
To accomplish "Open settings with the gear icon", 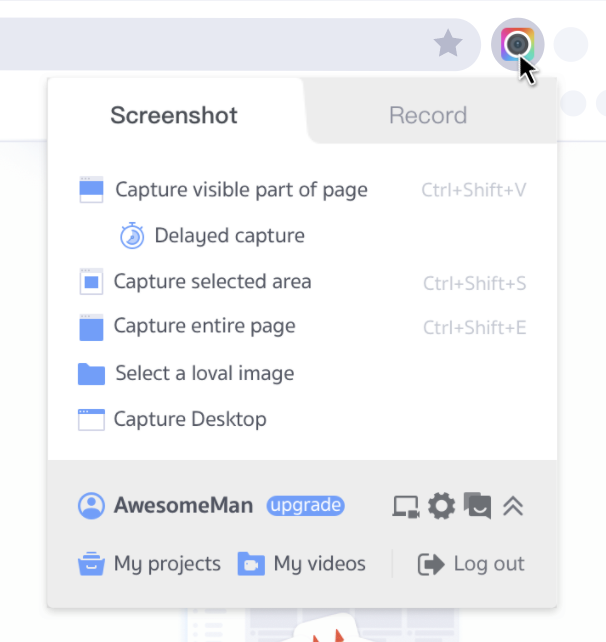I will (441, 506).
